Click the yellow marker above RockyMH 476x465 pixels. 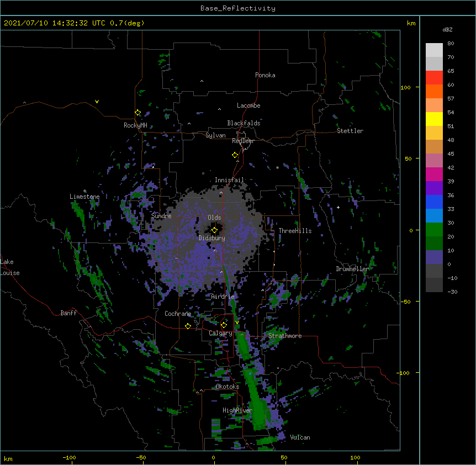tap(137, 113)
